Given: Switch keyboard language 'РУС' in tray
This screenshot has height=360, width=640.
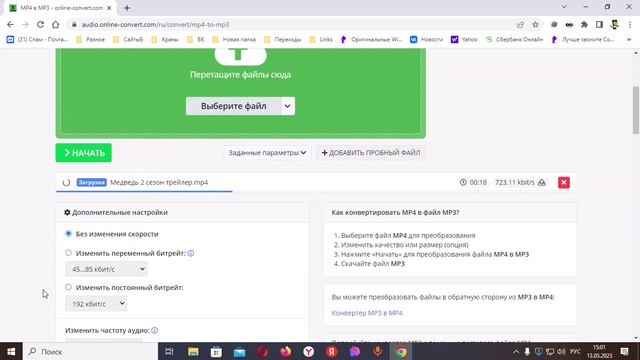Looking at the screenshot, I should tap(576, 351).
